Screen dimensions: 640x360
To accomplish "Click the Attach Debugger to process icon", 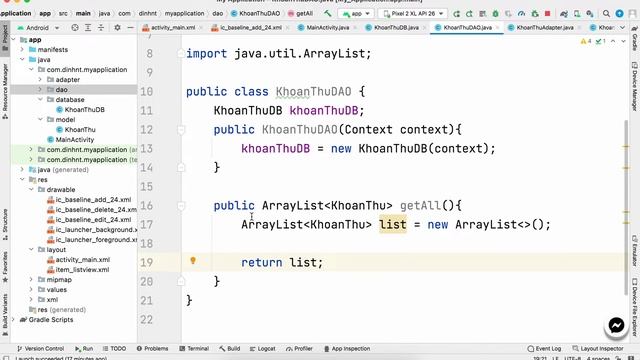I will [534, 13].
